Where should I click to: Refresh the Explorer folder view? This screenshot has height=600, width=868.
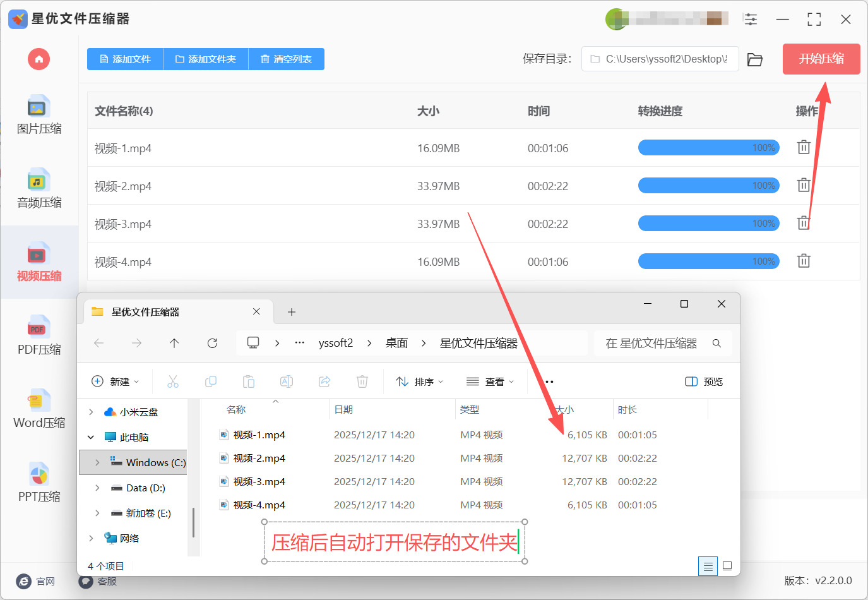[212, 343]
